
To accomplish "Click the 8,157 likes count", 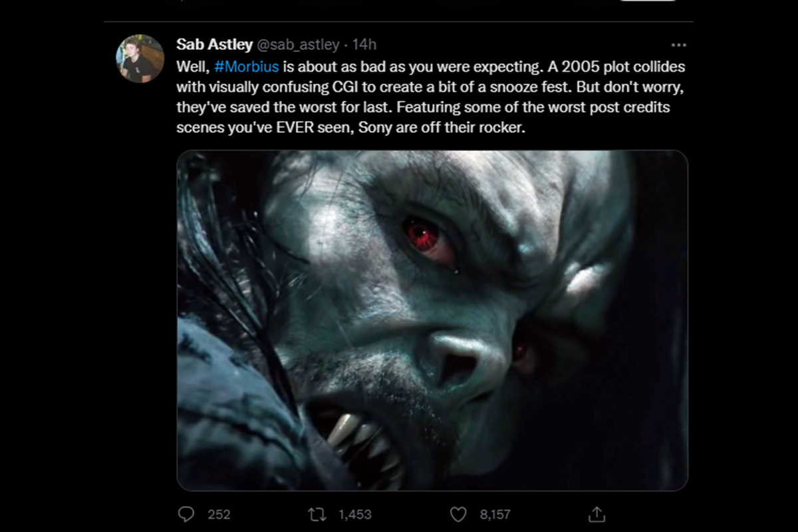I will 495,514.
